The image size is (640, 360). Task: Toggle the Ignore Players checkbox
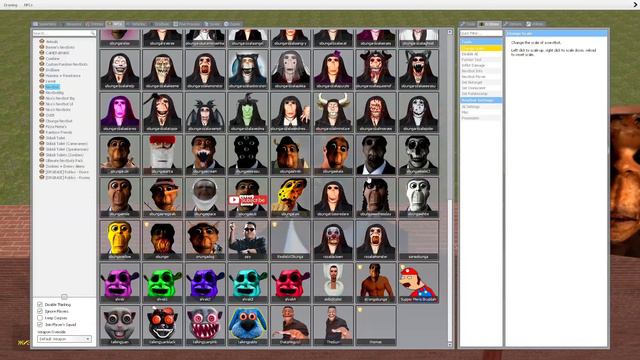[40, 311]
